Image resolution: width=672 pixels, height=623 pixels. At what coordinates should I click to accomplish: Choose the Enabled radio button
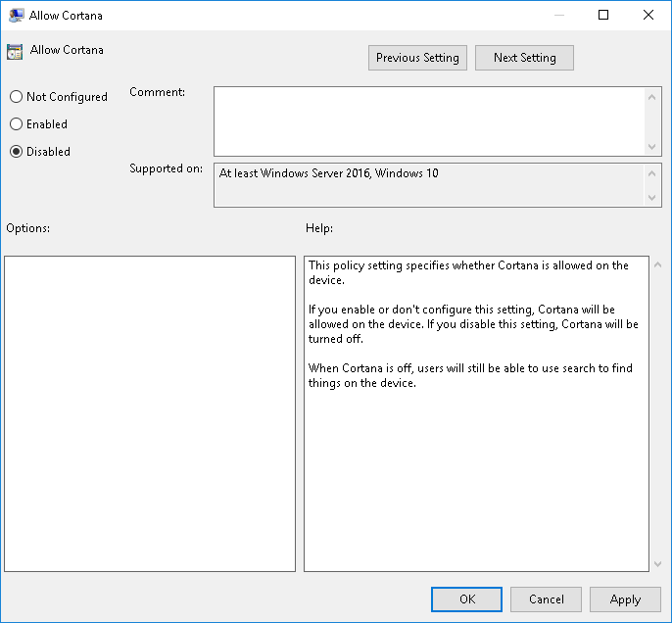point(16,124)
